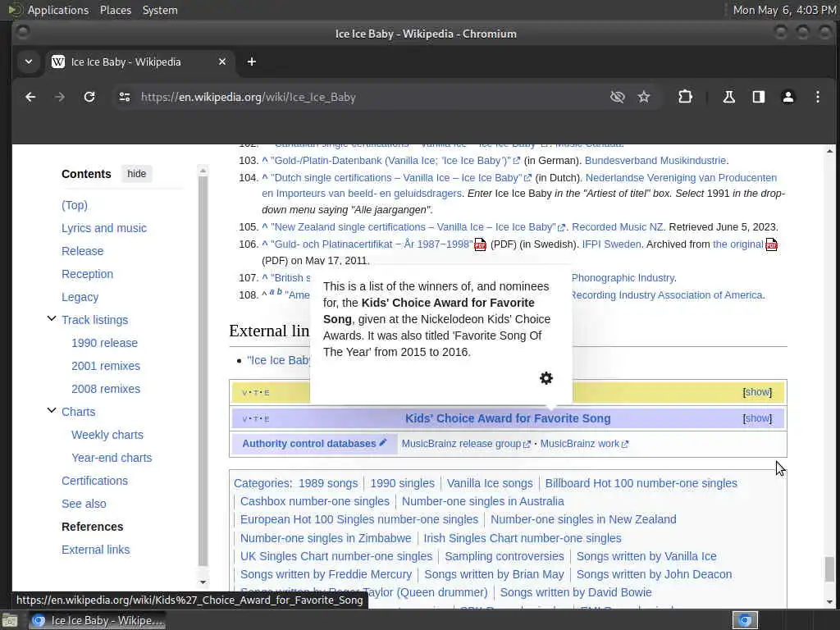Click the caret back-link of reference 103
Viewport: 840px width, 630px height.
tap(265, 160)
